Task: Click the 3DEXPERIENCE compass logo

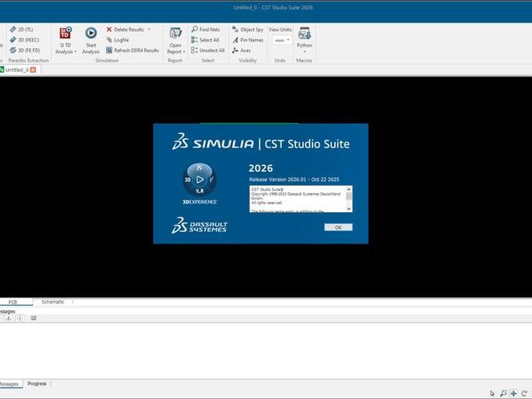Action: pyautogui.click(x=199, y=180)
